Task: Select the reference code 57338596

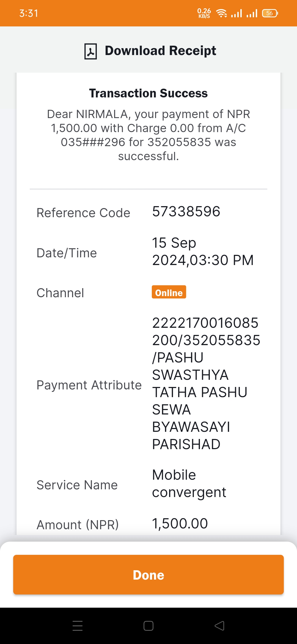Action: (186, 211)
